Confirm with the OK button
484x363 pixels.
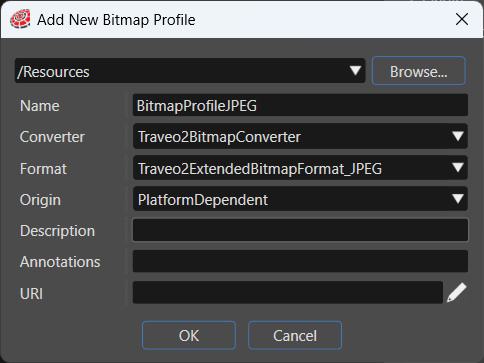[x=189, y=335]
